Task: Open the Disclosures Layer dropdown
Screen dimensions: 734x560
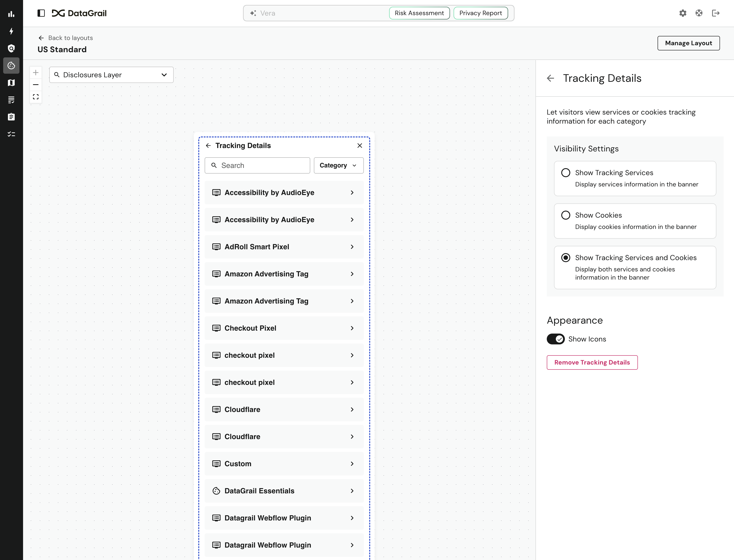Action: click(x=111, y=75)
